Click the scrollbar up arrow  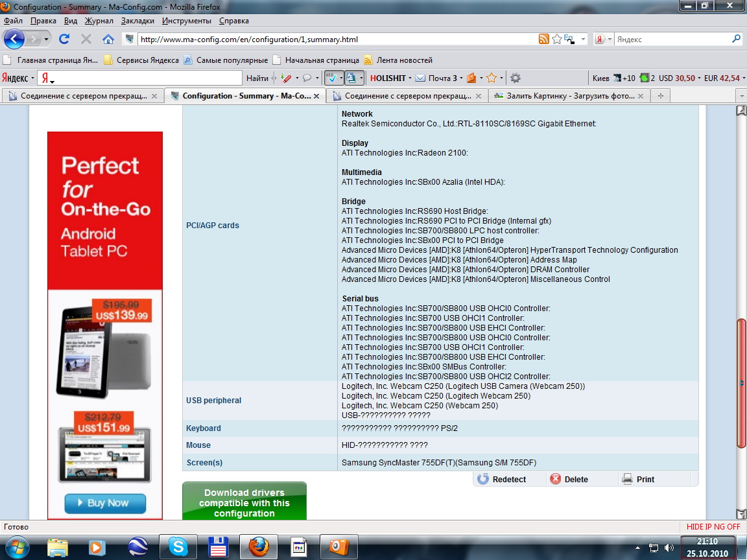(x=741, y=110)
